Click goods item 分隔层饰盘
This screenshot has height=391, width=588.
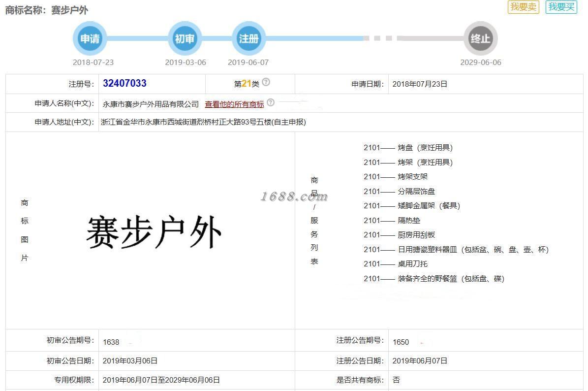(x=416, y=192)
